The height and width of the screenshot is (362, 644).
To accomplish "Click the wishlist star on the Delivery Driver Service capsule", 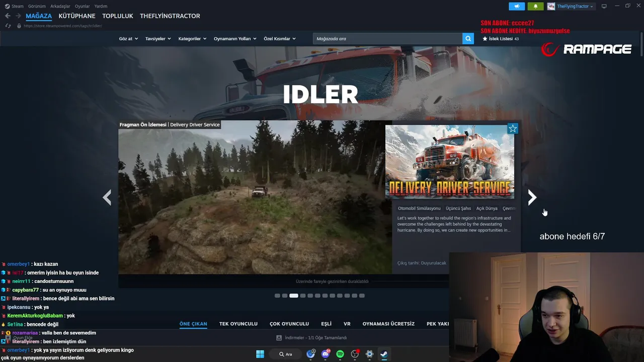I will click(x=513, y=129).
